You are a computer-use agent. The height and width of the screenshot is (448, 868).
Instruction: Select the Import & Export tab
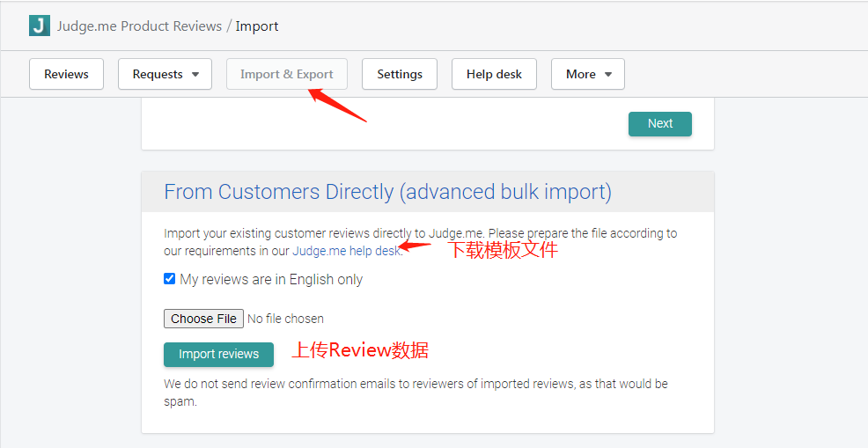pyautogui.click(x=287, y=74)
